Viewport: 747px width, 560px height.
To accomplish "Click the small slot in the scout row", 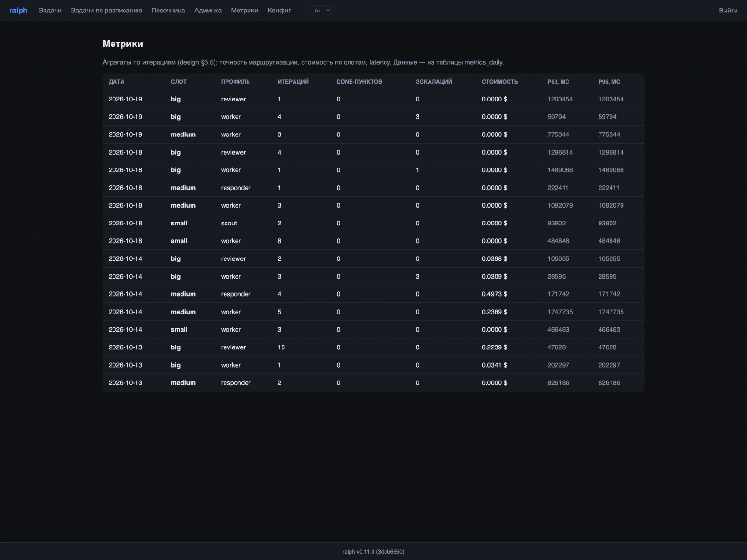I will 179,224.
